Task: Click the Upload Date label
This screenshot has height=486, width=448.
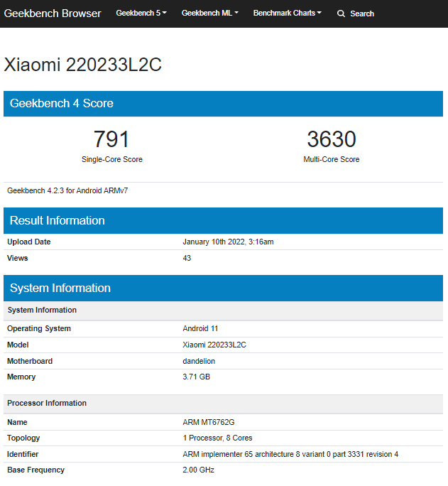Action: 29,242
